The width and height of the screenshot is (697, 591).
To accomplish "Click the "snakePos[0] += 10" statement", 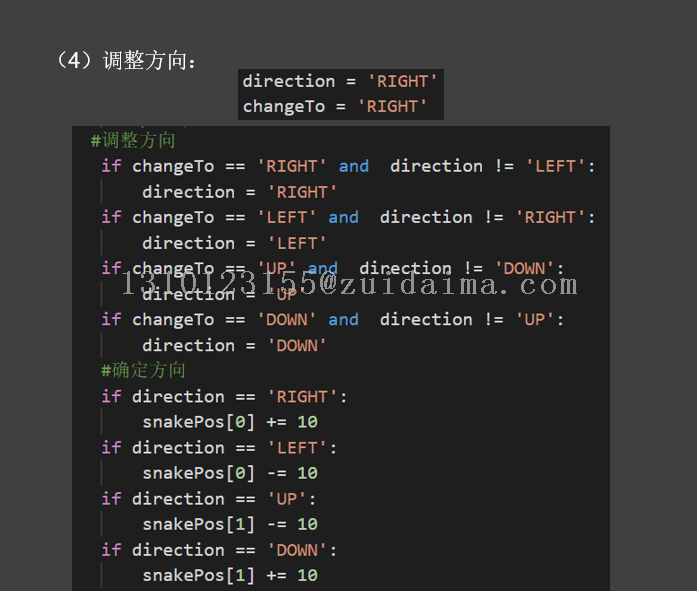I will [x=229, y=422].
